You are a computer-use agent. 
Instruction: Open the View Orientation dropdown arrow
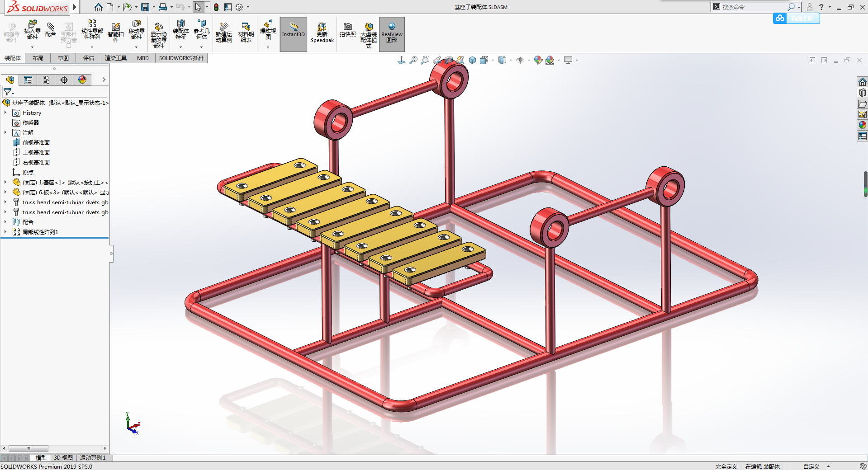(493, 60)
